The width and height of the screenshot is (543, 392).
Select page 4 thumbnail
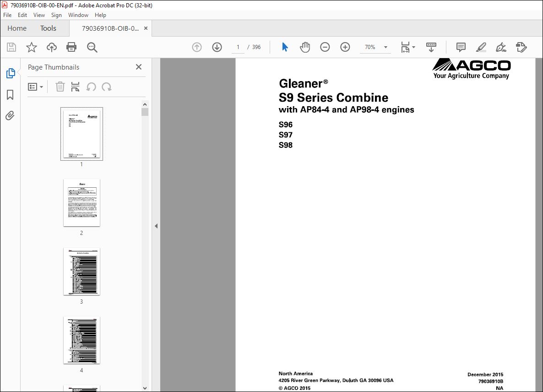82,340
